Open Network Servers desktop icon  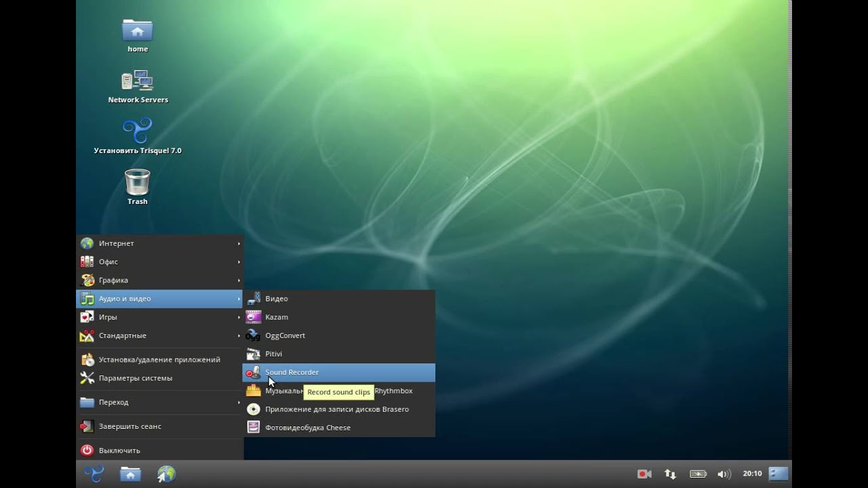point(137,81)
